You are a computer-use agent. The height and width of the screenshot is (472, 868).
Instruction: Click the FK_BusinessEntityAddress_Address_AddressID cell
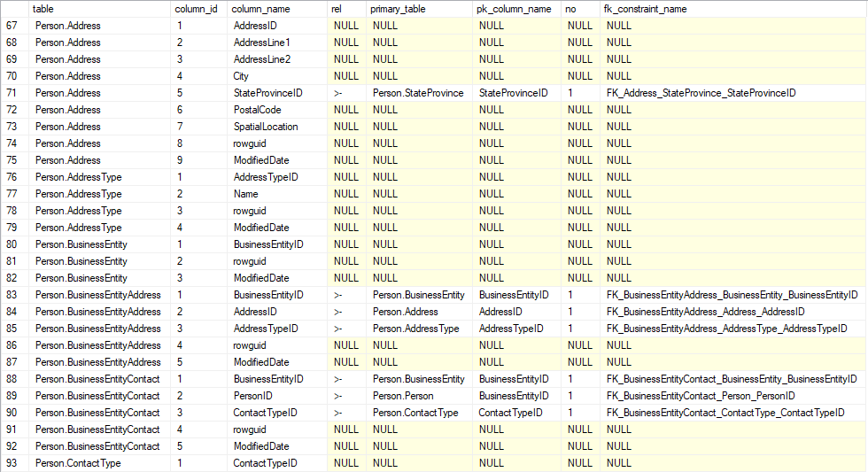click(705, 312)
